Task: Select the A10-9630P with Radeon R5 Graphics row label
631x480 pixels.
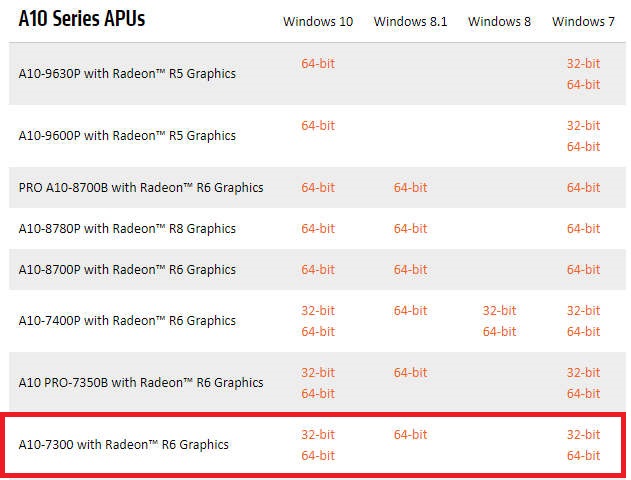Action: 127,74
